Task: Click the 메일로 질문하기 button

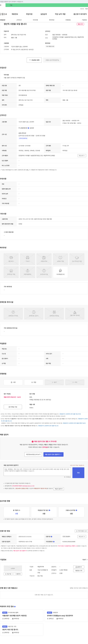Action: click(x=59, y=489)
